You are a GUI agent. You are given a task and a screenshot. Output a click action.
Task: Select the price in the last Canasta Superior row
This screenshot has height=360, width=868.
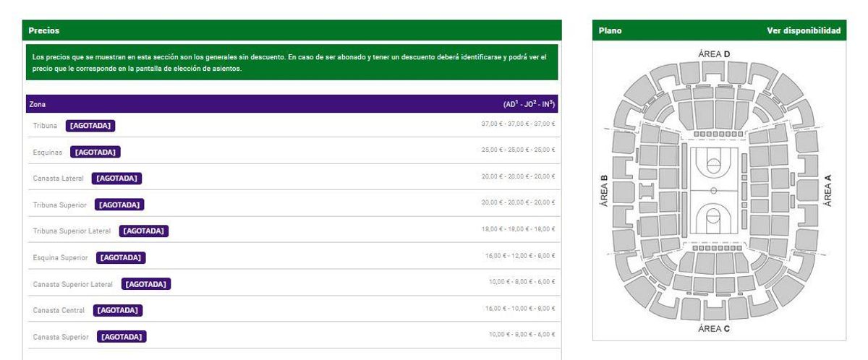tap(522, 335)
